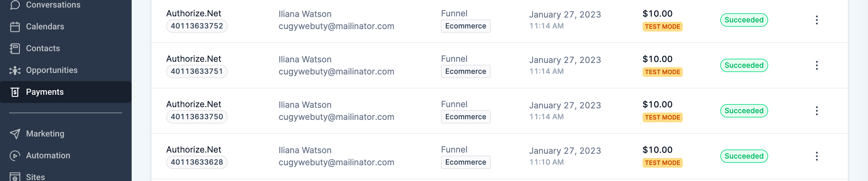
Task: Click the Calendars icon in sidebar
Action: coord(15,27)
